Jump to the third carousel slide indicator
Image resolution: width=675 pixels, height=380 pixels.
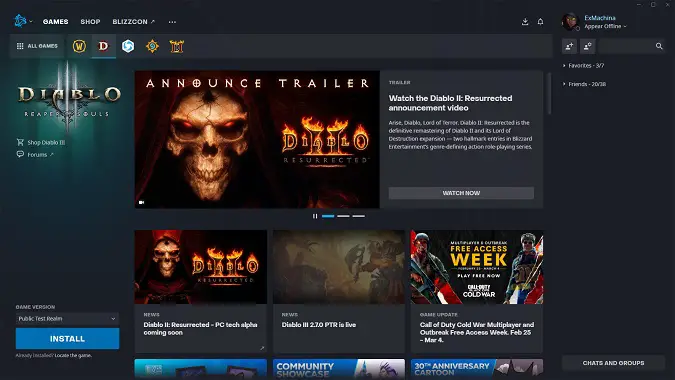tap(359, 216)
